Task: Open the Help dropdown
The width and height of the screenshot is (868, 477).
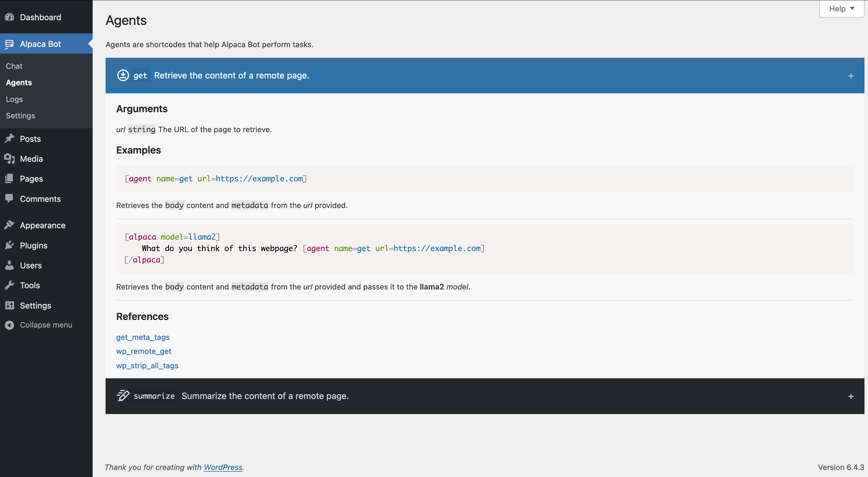Action: click(x=840, y=8)
